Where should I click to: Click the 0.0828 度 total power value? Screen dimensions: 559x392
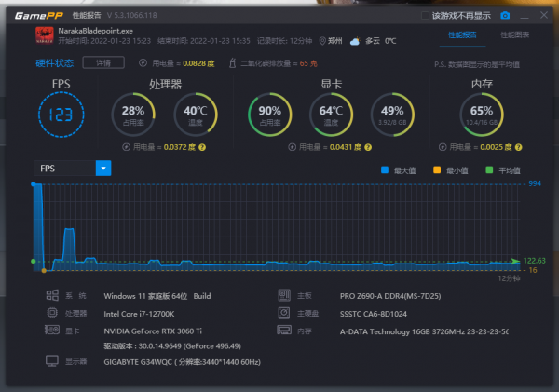pyautogui.click(x=198, y=63)
